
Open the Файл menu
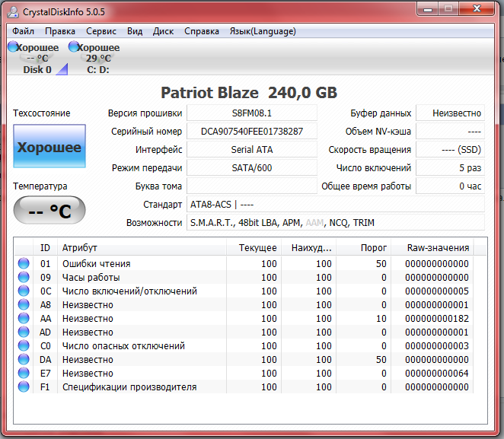[x=23, y=31]
